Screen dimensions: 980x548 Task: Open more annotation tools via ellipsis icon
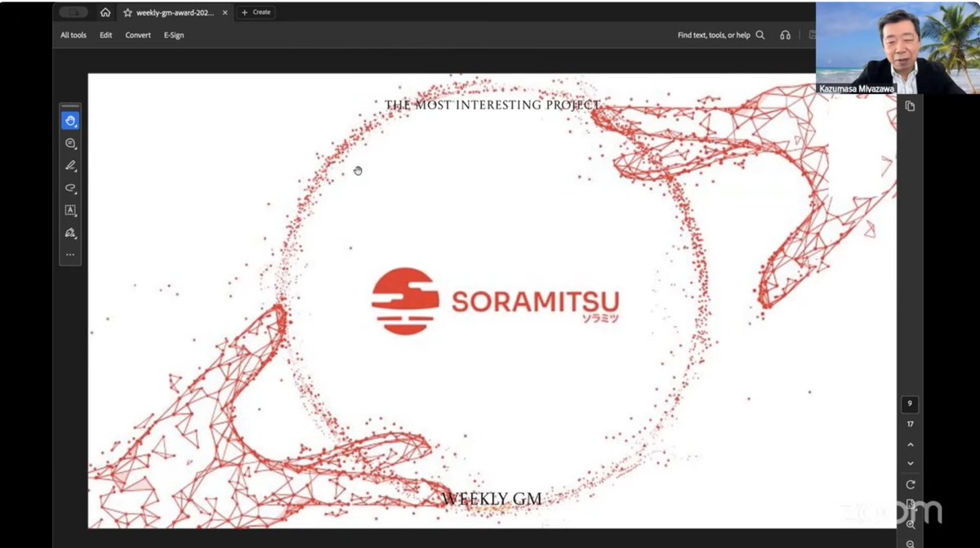coord(70,255)
